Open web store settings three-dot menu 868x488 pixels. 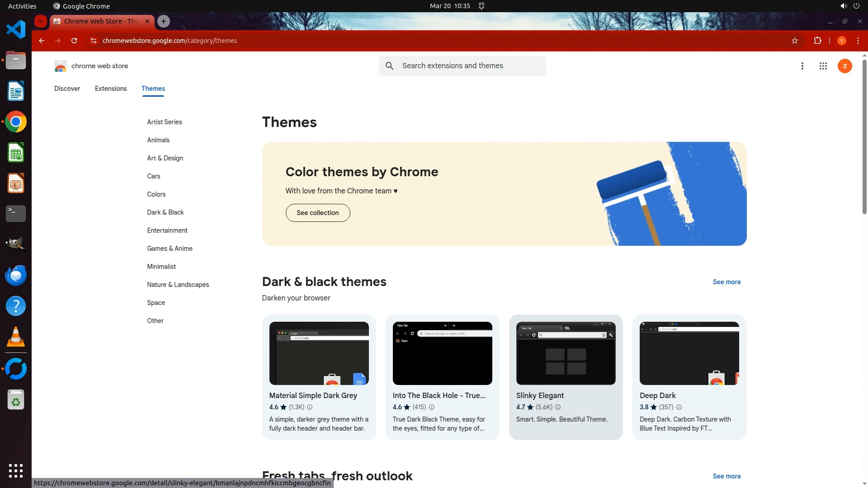pos(802,66)
